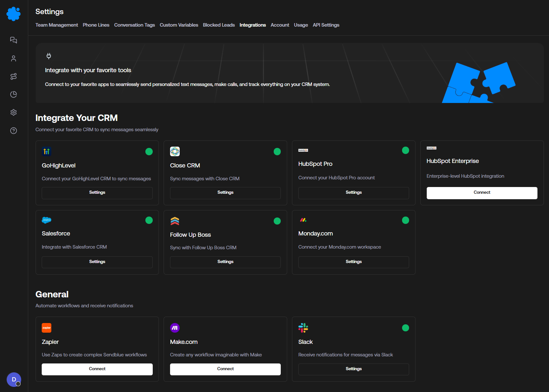
Task: Click the puzzle pieces illustration
Action: [479, 82]
